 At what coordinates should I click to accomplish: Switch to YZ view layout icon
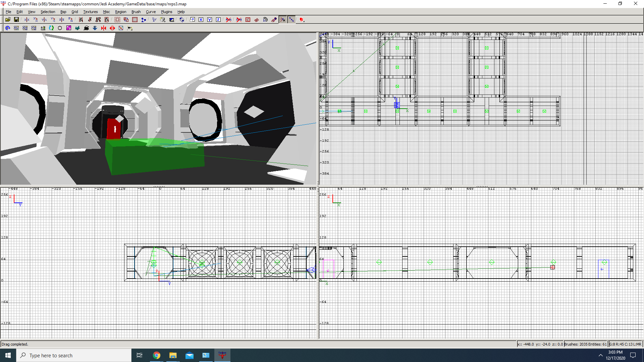[x=34, y=28]
